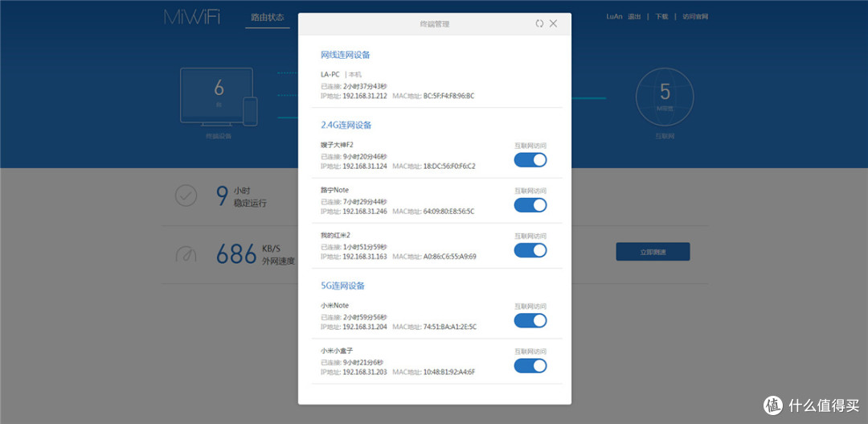868x424 pixels.
Task: Click the 网线连网设备 section heading
Action: [346, 55]
